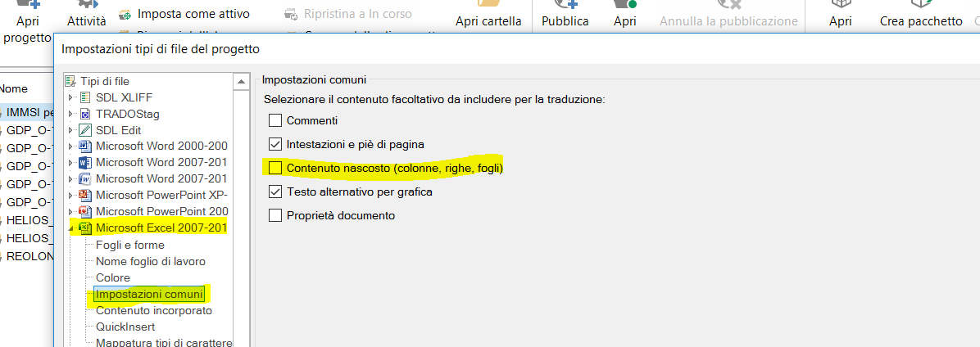Viewport: 980px width, 347px height.
Task: Select Microsoft Excel 2007-201 file type
Action: tap(161, 228)
